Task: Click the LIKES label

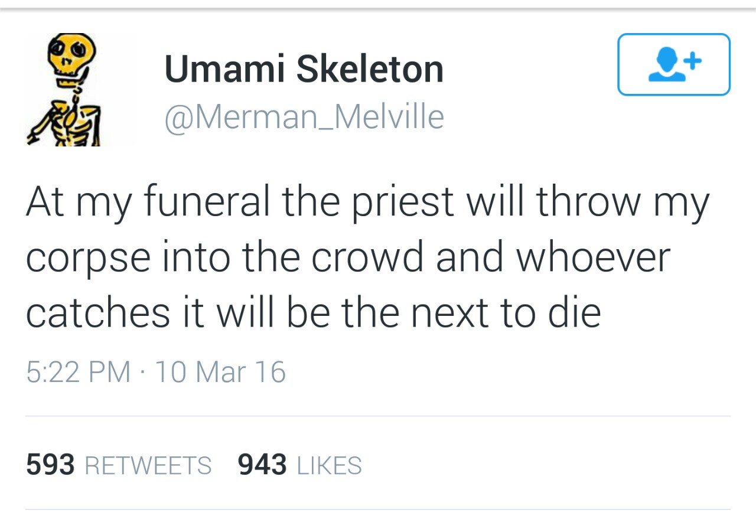Action: (330, 466)
